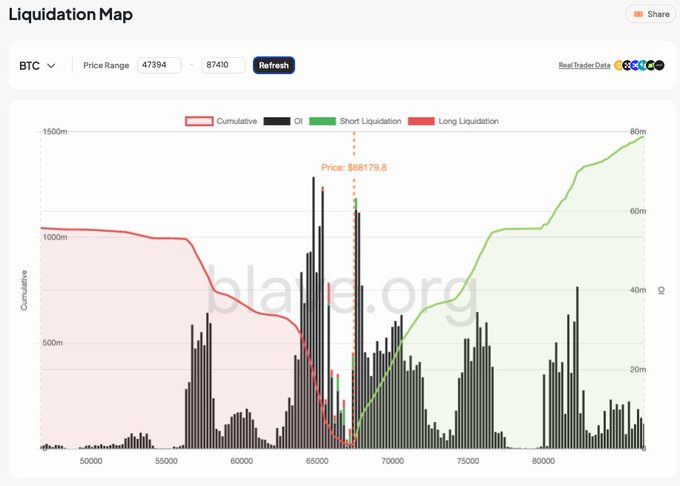The height and width of the screenshot is (486, 680).
Task: Click the blue exchange logo icon
Action: coord(635,65)
